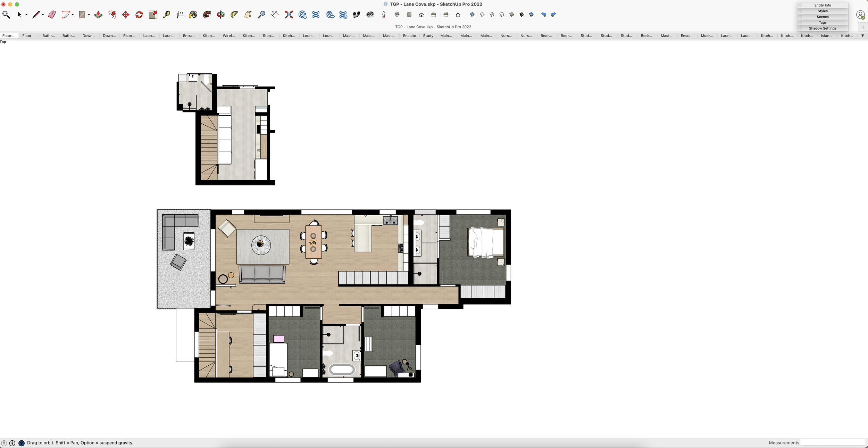
Task: Toggle the Tags panel circle
Action: point(800,23)
